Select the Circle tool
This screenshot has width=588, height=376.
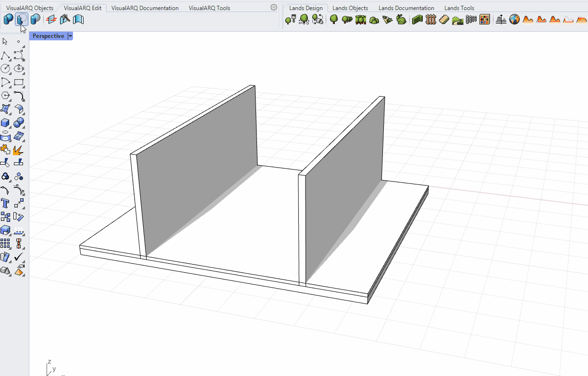(5, 69)
